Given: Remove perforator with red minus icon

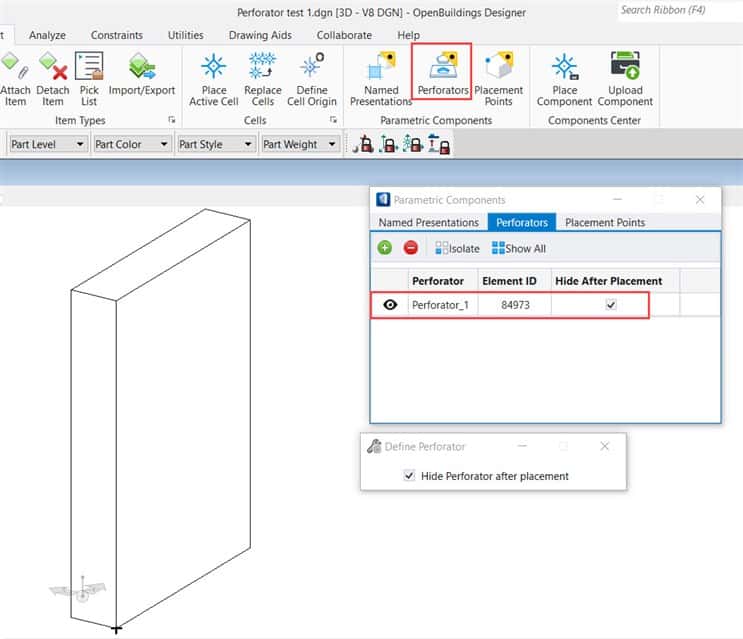Looking at the screenshot, I should click(411, 248).
